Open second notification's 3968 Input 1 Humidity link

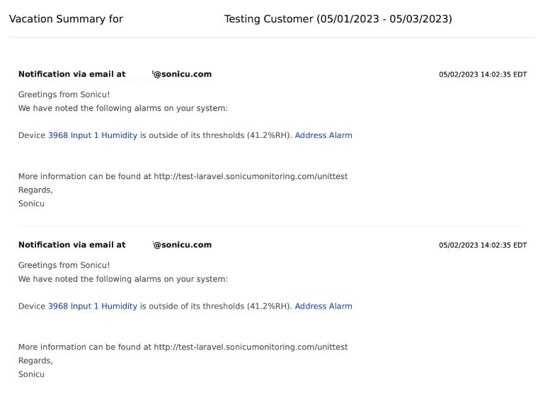(92, 306)
